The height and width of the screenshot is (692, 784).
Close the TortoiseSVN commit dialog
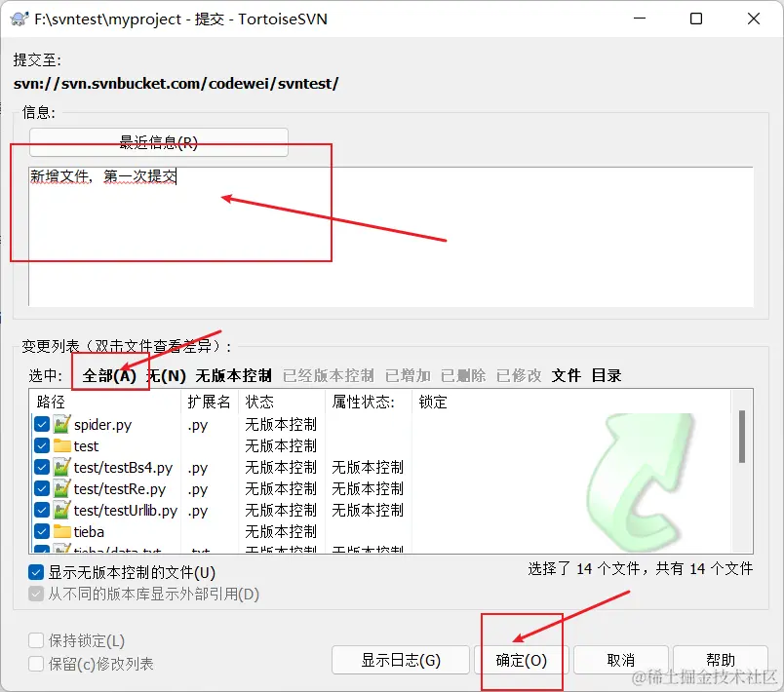[754, 19]
